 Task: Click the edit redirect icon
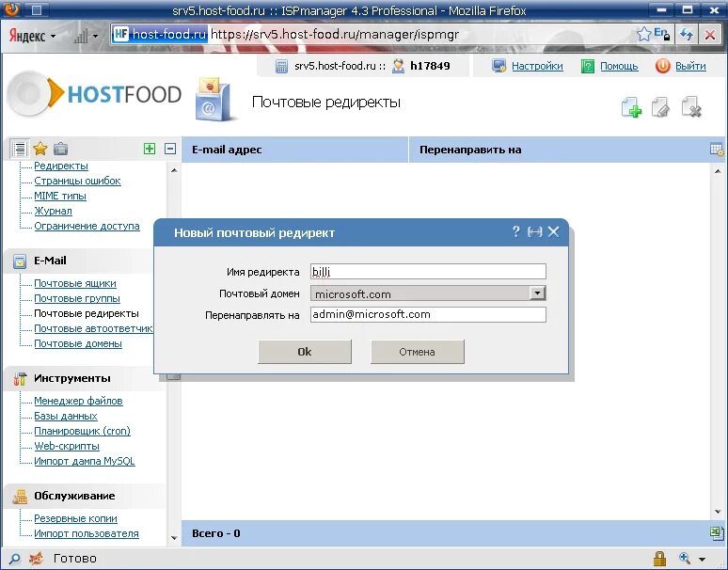pyautogui.click(x=660, y=107)
